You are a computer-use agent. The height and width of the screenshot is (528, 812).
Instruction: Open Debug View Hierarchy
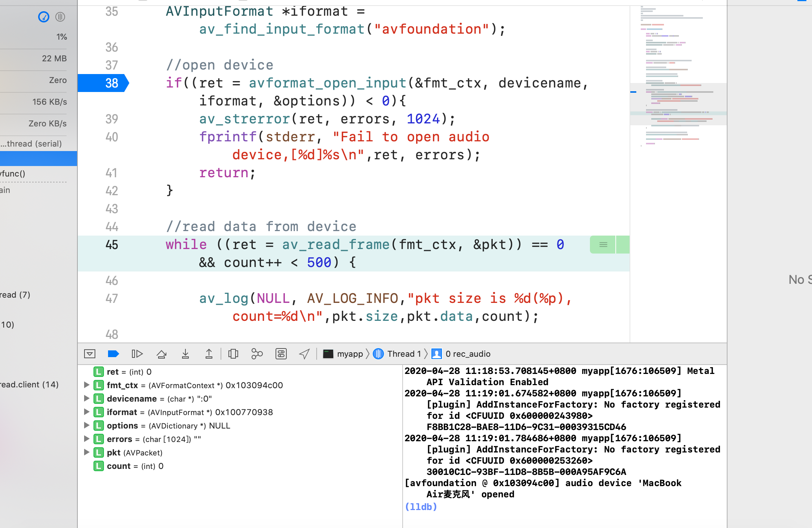pyautogui.click(x=233, y=354)
